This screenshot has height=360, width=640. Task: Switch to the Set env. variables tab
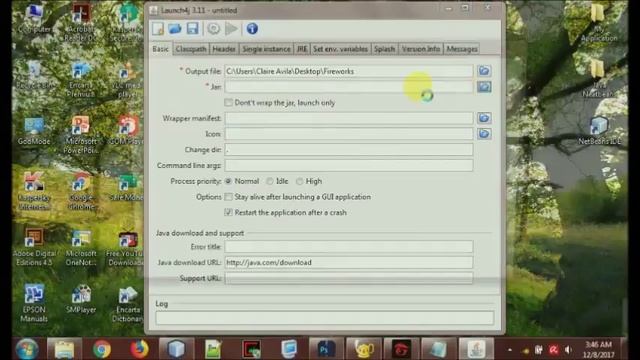[340, 49]
